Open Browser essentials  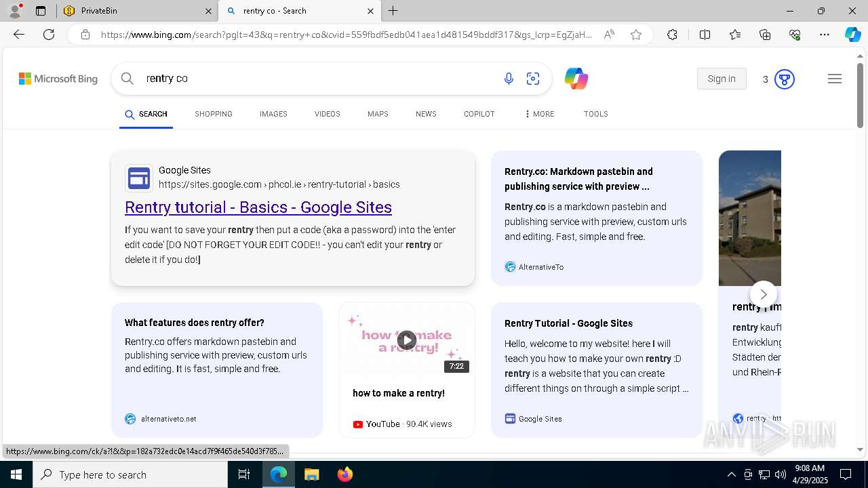pyautogui.click(x=795, y=35)
